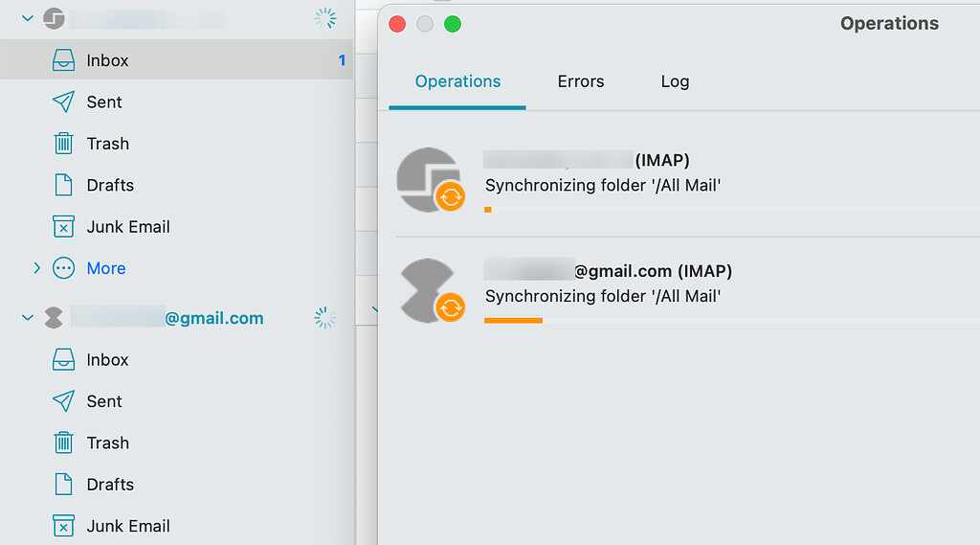The image size is (980, 545).
Task: Click the Drafts page icon in first account
Action: point(63,185)
